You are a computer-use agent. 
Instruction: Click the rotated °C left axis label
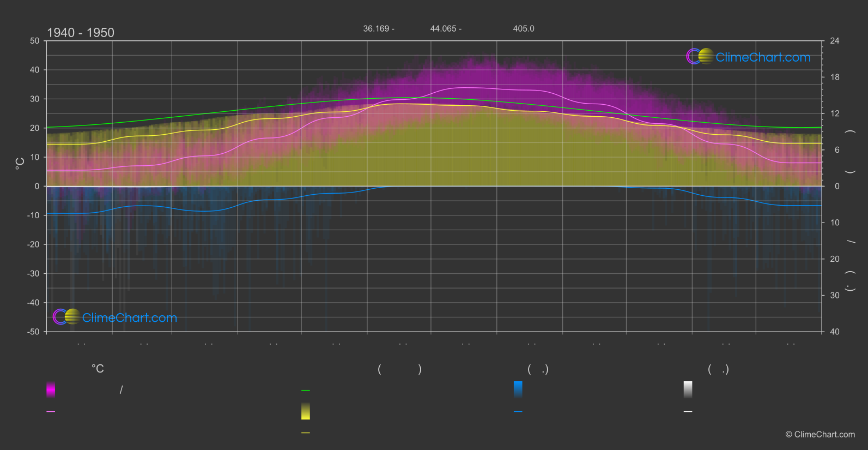[20, 164]
